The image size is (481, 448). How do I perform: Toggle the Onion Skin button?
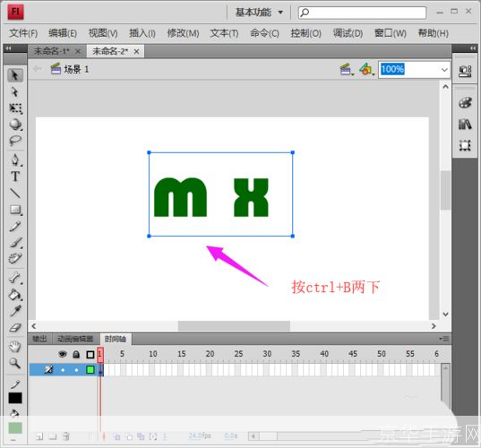click(x=116, y=436)
